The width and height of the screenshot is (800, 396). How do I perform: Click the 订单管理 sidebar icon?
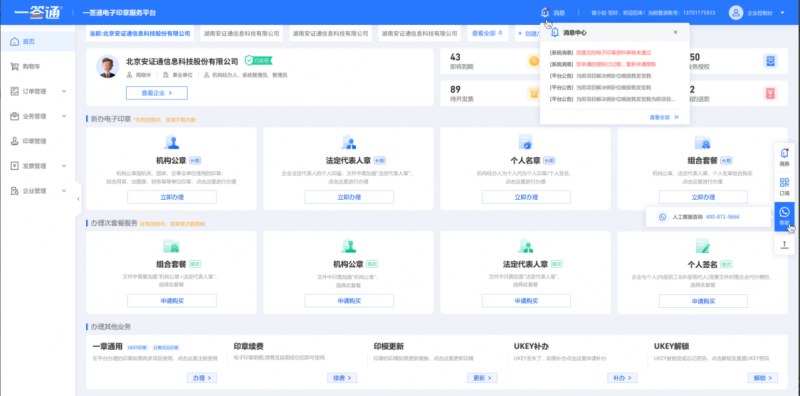(14, 91)
